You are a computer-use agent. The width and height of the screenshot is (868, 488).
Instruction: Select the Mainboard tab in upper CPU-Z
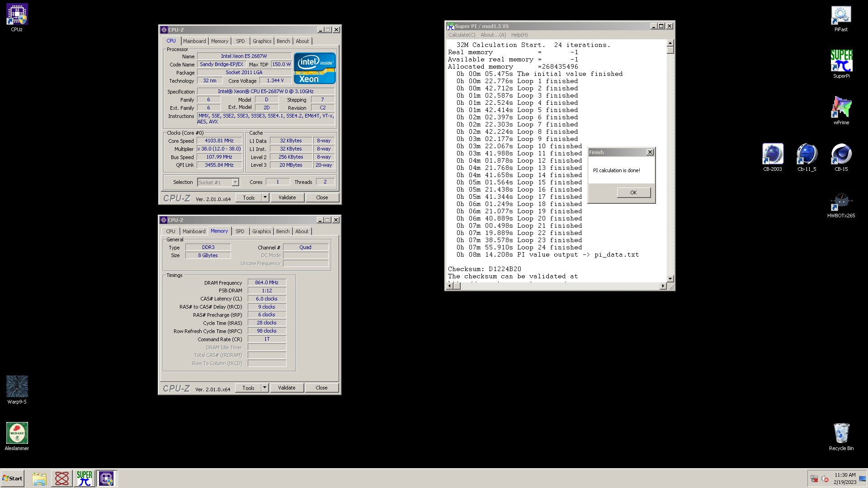pos(194,41)
